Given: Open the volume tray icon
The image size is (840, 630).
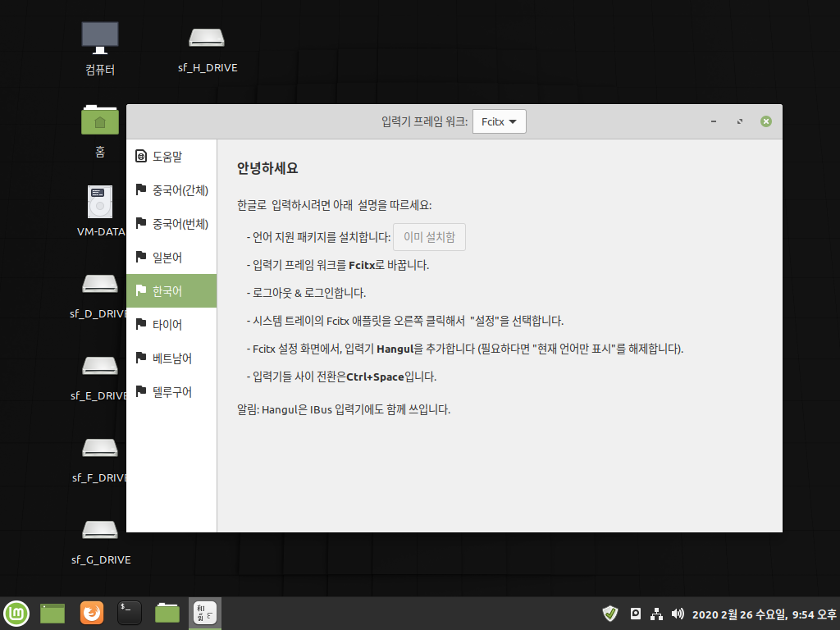Looking at the screenshot, I should [x=678, y=614].
